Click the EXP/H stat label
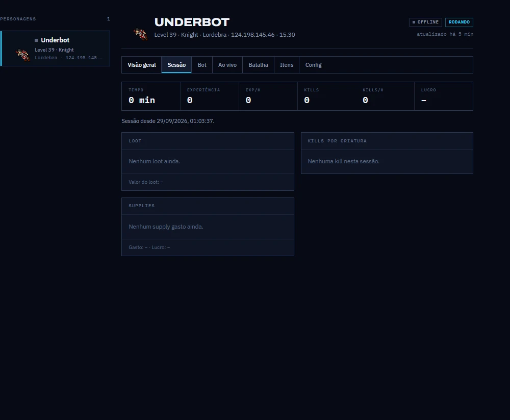The width and height of the screenshot is (510, 420). point(253,90)
